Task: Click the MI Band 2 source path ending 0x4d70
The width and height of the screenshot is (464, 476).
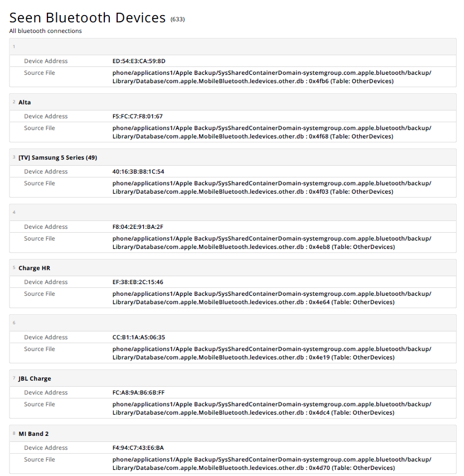Action: coord(272,464)
